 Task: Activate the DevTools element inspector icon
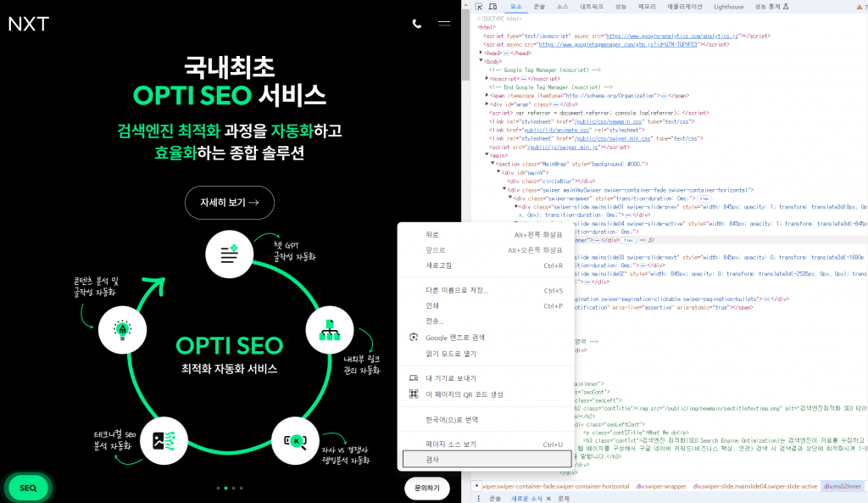(480, 6)
